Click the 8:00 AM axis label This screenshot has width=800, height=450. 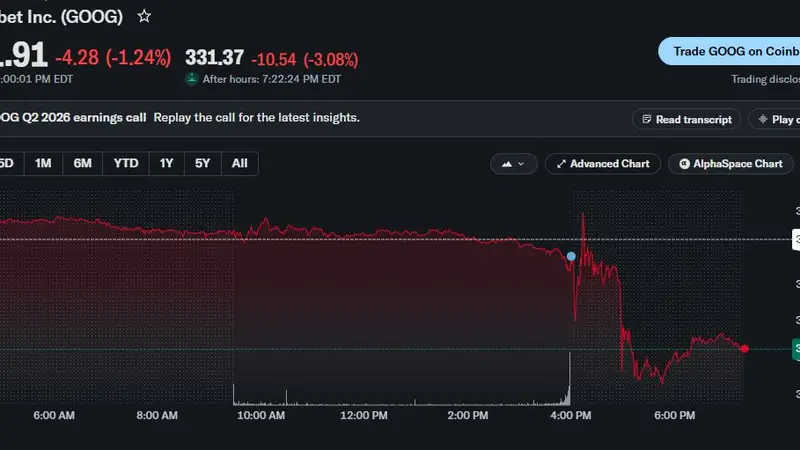point(157,415)
